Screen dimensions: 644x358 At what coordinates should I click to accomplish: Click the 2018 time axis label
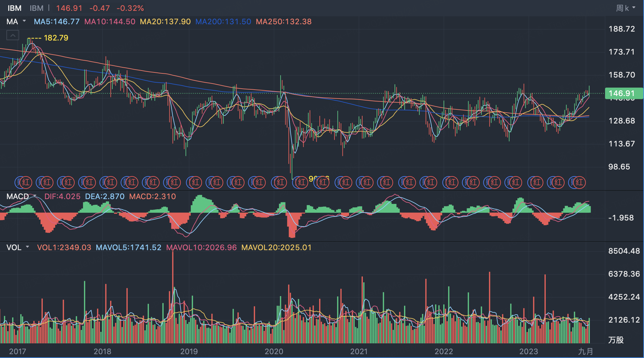102,352
